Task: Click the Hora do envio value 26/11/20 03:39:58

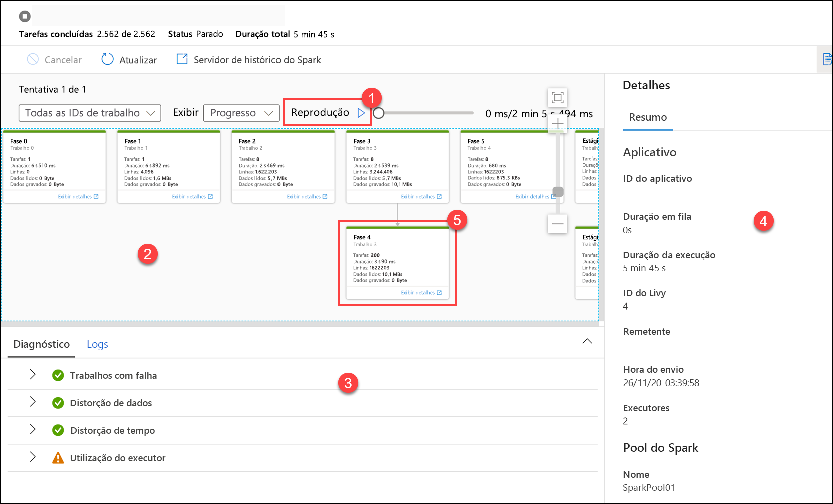Action: click(x=661, y=383)
